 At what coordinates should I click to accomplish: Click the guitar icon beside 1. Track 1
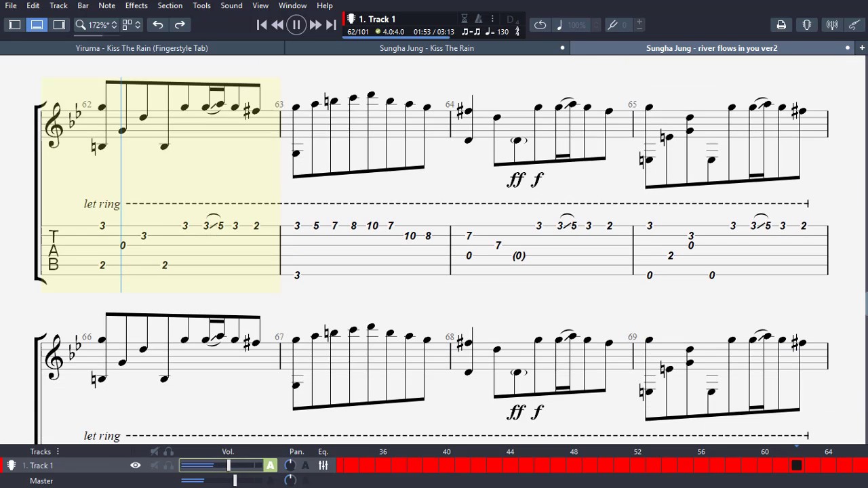click(351, 19)
